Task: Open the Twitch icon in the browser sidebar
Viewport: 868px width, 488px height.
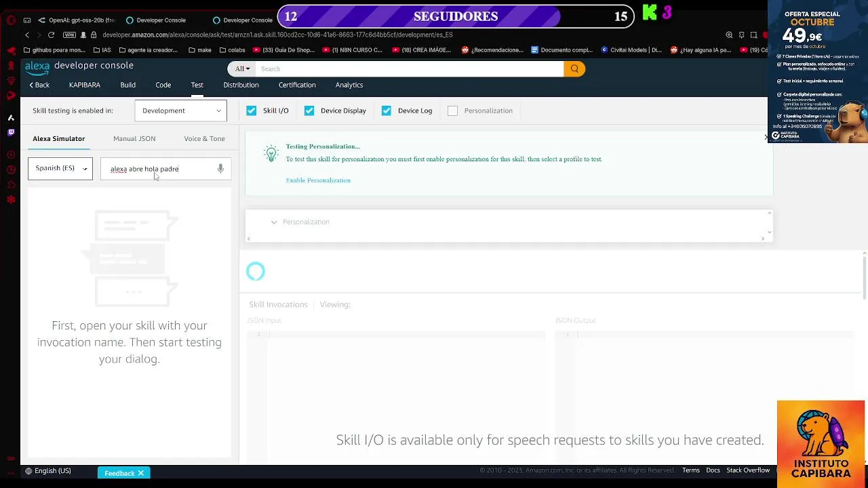Action: [x=11, y=132]
